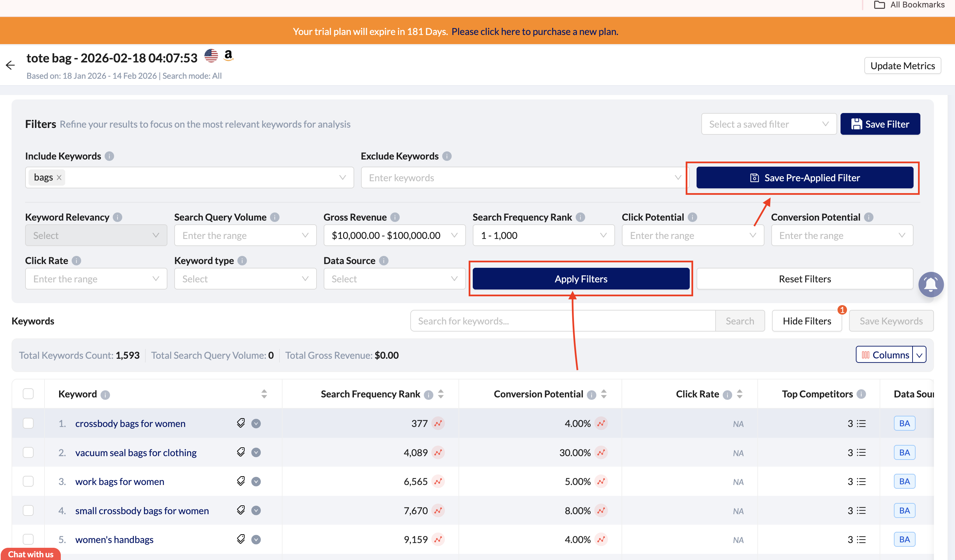Screen dimensions: 955x560
Task: Toggle the select-all keywords checkbox
Action: (28, 394)
